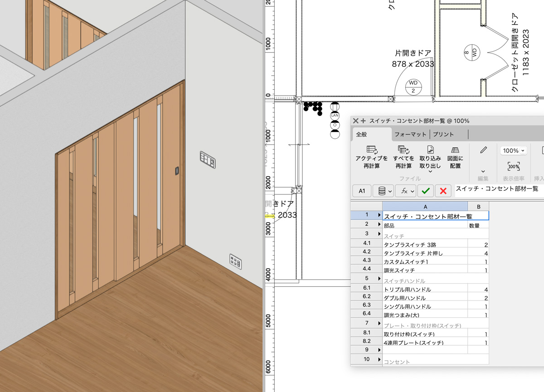Screen dimensions: 544x392
Task: Open the database function dropdown
Action: pos(383,191)
